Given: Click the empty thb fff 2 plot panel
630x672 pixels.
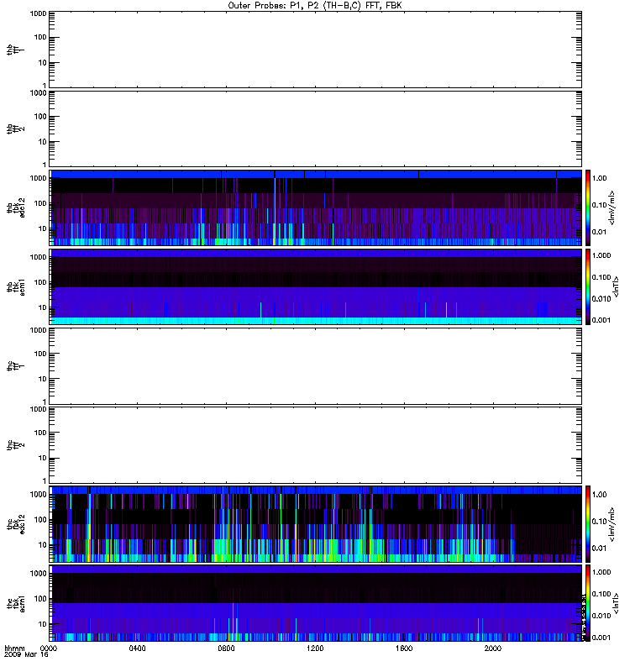Looking at the screenshot, I should point(315,129).
